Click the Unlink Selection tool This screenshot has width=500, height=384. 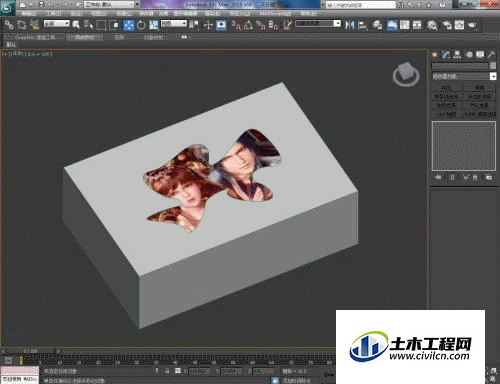(22, 25)
